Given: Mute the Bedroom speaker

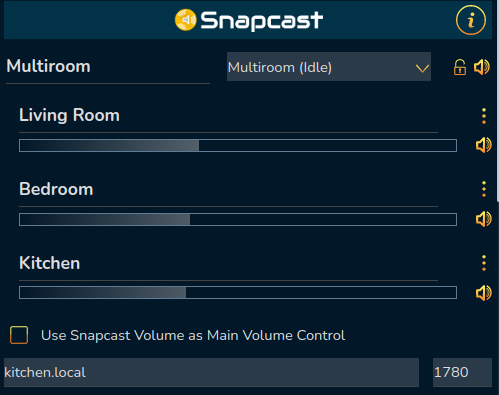Looking at the screenshot, I should pos(483,219).
